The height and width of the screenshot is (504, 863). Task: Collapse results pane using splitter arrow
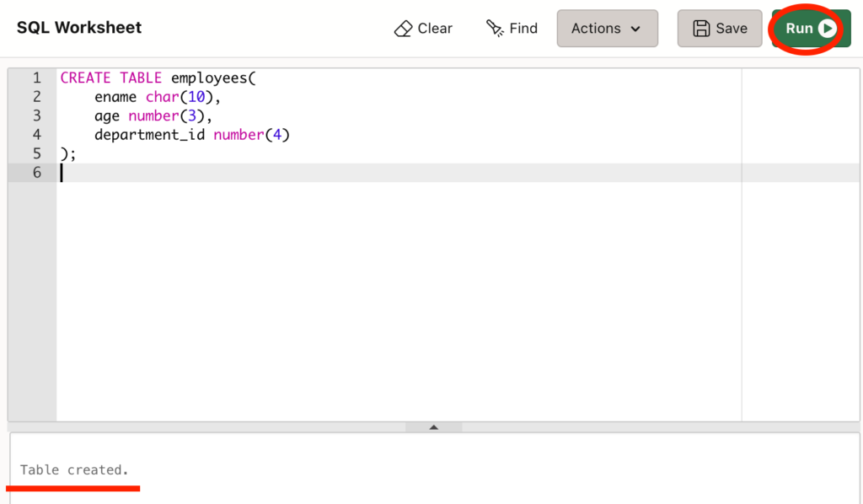(x=434, y=427)
